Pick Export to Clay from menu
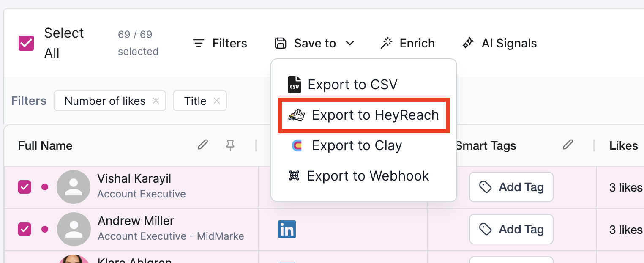The image size is (644, 263). [x=356, y=145]
